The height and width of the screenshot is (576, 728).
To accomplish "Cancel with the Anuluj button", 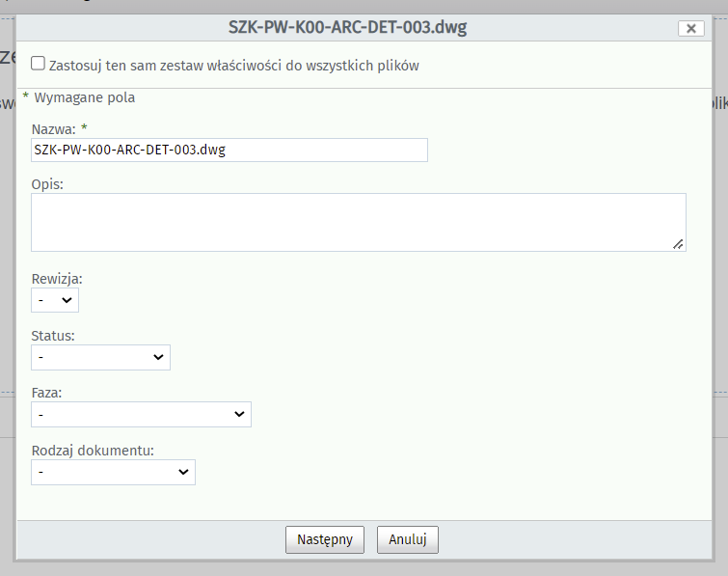I will point(407,539).
